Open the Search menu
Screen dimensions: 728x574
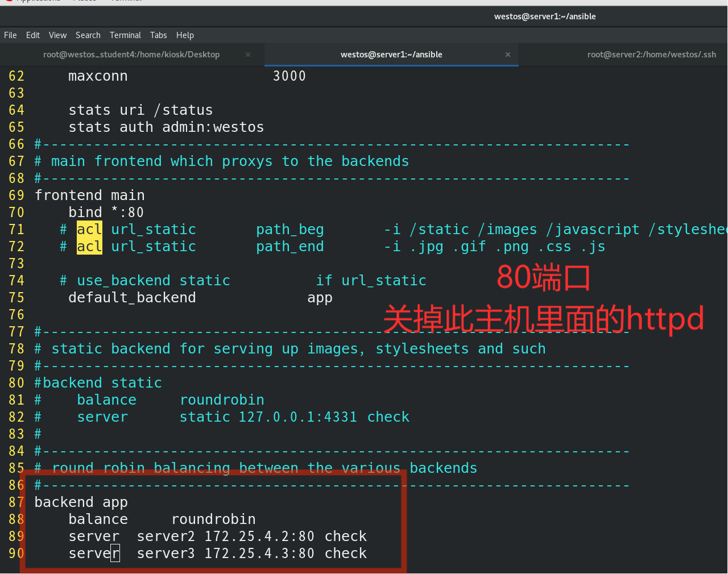click(88, 35)
